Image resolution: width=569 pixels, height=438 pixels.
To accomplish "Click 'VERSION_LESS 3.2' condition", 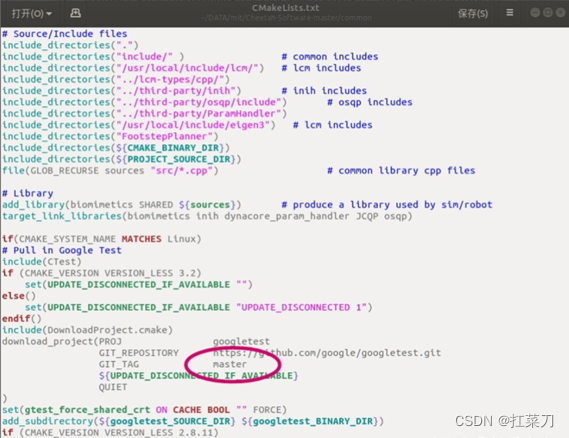I will pyautogui.click(x=150, y=273).
